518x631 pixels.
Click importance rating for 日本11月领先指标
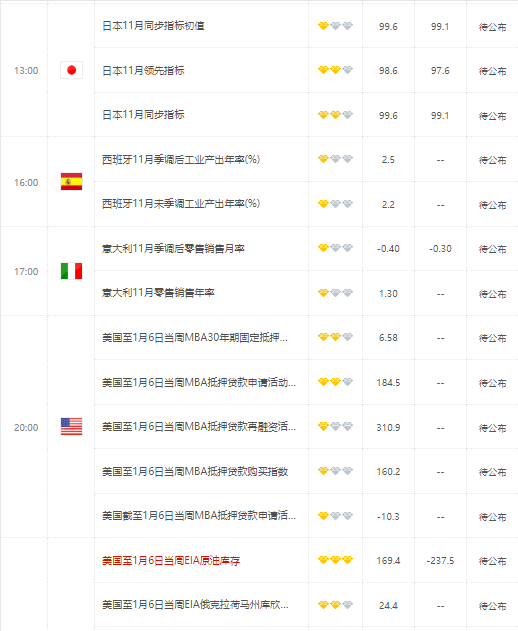pos(335,70)
